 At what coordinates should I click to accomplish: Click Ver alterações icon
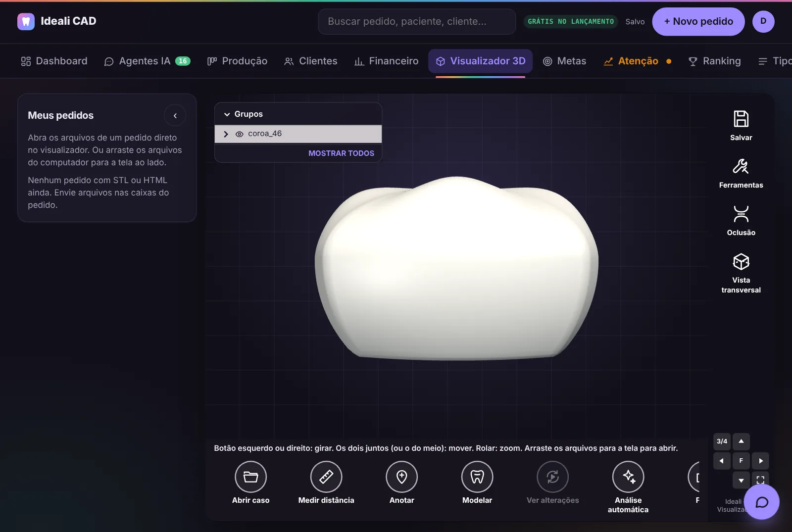pyautogui.click(x=553, y=477)
